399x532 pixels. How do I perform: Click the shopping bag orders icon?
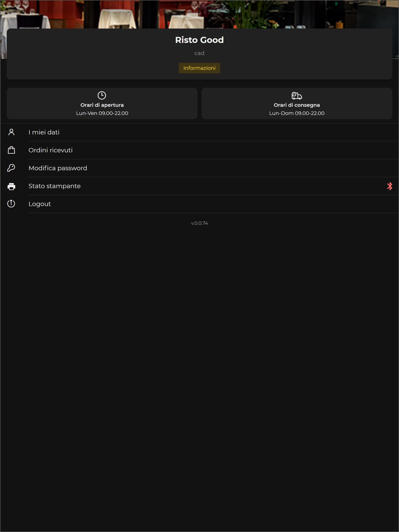[x=11, y=150]
